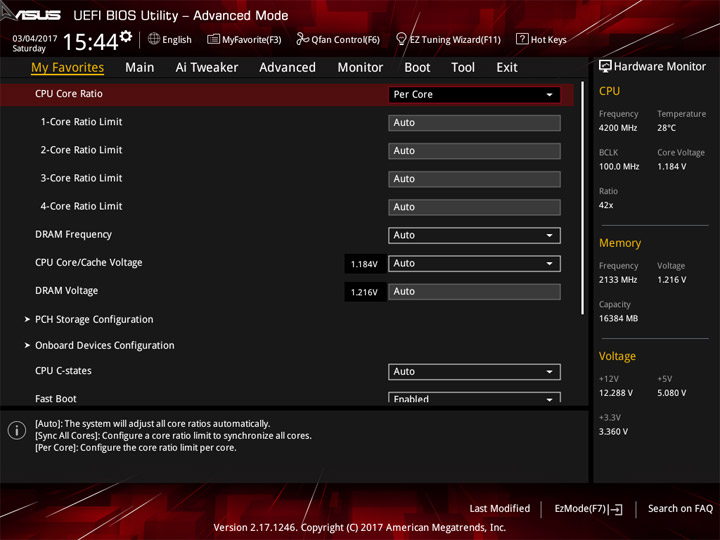Switch to the Ai Tweaker tab
Viewport: 720px width, 540px height.
pos(207,68)
